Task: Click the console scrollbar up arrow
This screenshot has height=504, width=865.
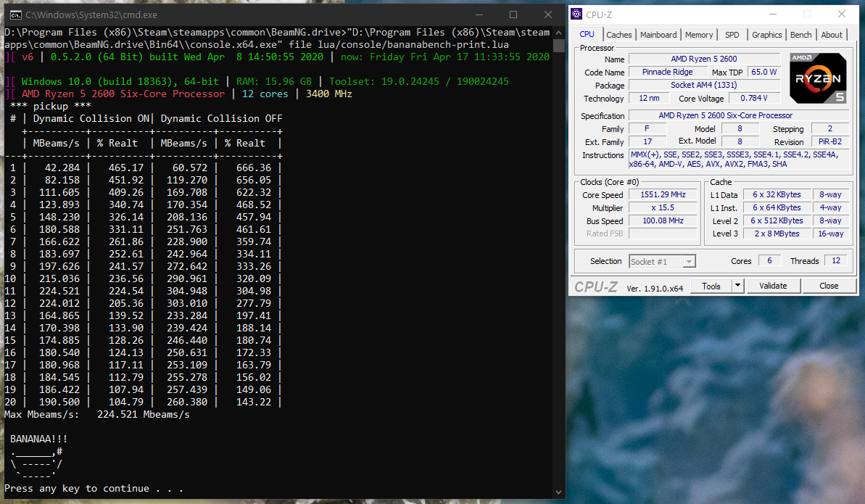Action: point(559,33)
